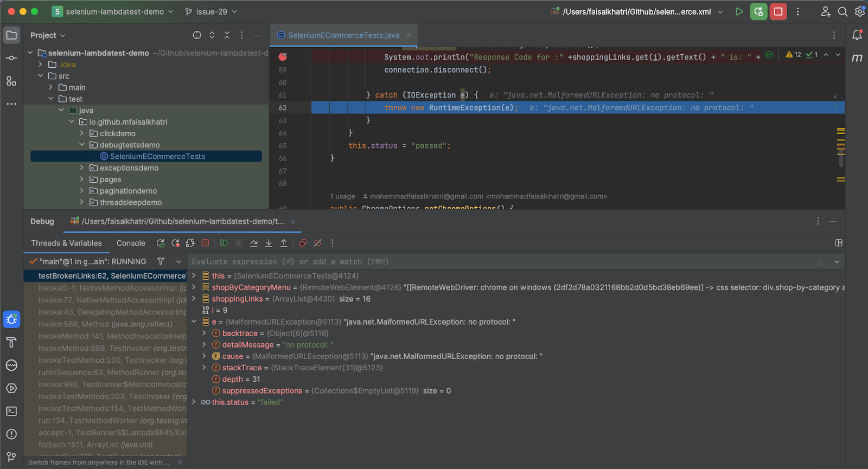Viewport: 868px width, 469px height.
Task: Switch to the Console tab
Action: pyautogui.click(x=131, y=243)
